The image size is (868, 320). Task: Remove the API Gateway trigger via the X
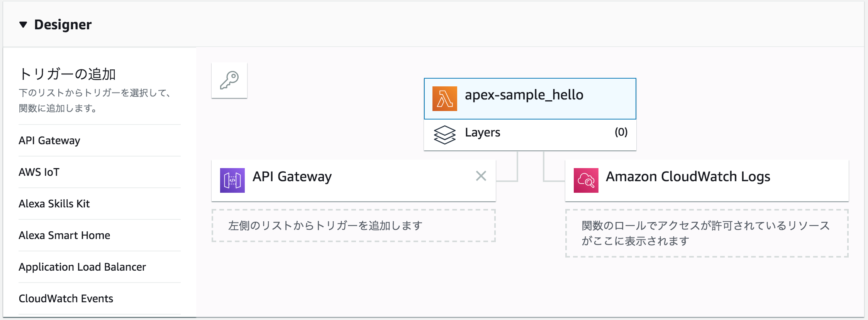481,176
